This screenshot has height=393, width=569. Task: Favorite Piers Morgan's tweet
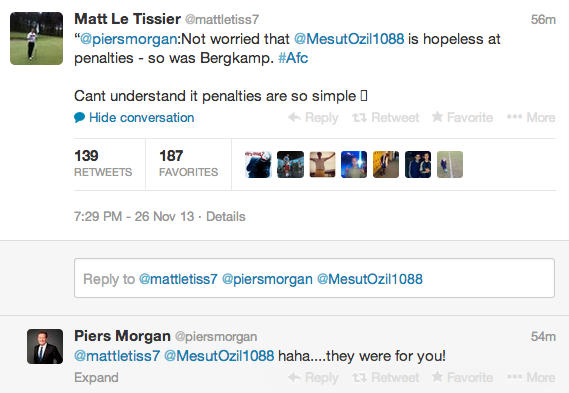coord(462,377)
